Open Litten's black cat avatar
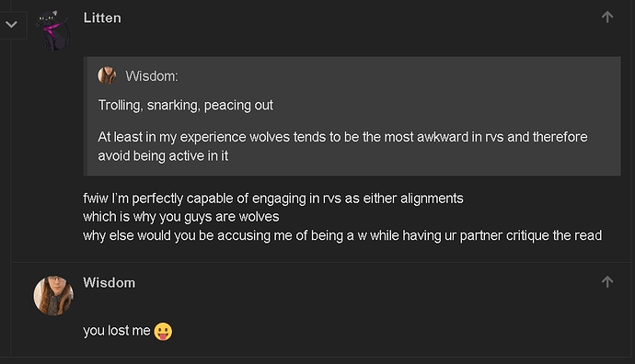The width and height of the screenshot is (635, 364). [x=53, y=30]
